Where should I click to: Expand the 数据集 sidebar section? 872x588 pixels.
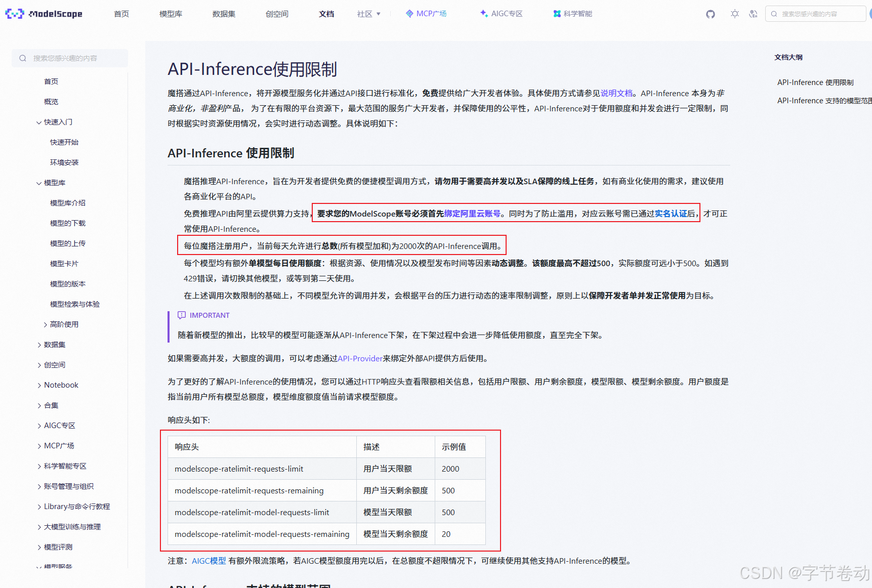(x=39, y=345)
